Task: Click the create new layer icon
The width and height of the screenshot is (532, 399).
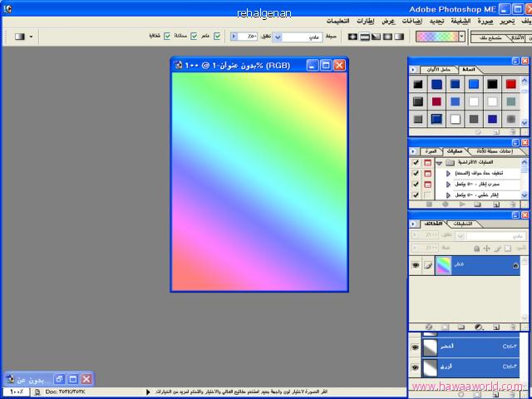Action: click(496, 326)
